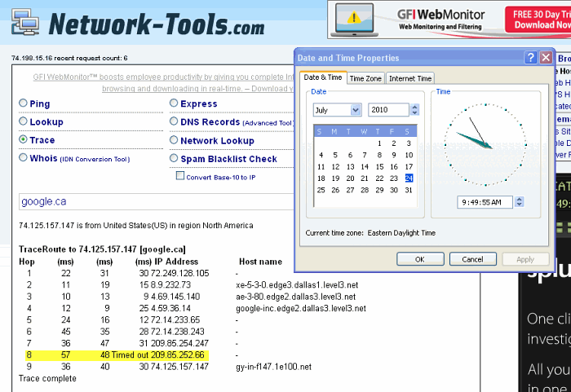Image resolution: width=571 pixels, height=392 pixels.
Task: Click host ae-3-80.edge2.dallas3.level3.net
Action: 295,297
